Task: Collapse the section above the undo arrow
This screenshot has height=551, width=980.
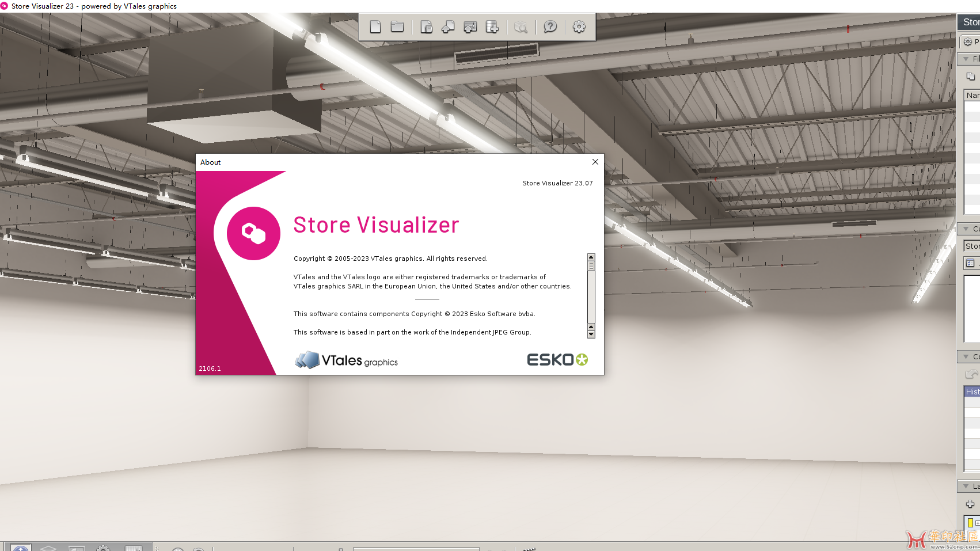Action: (x=966, y=357)
